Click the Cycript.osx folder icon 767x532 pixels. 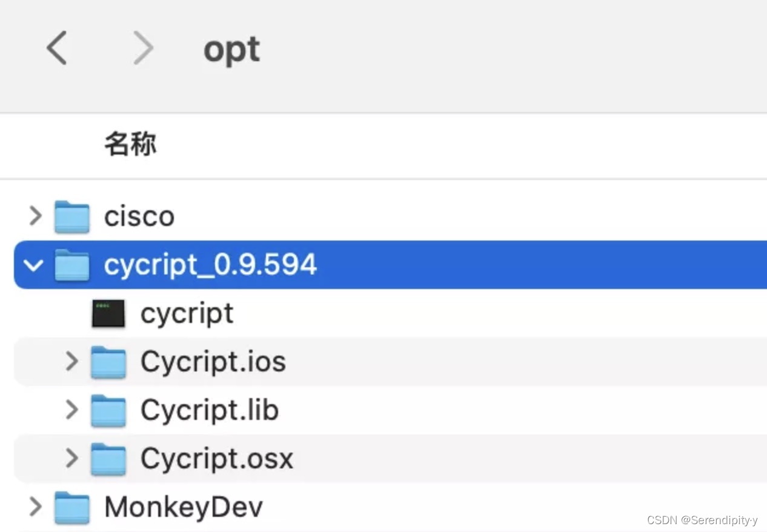[108, 459]
